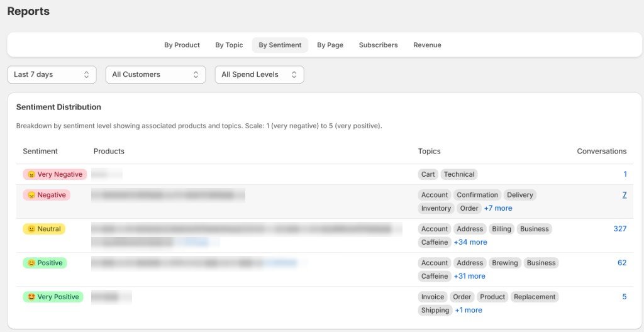
Task: Click the Sentiment column header
Action: point(40,151)
